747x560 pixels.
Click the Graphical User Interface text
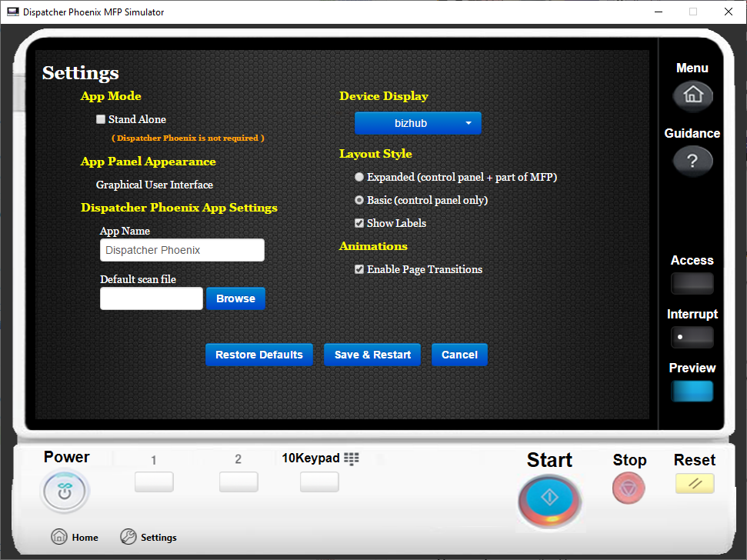(x=155, y=185)
